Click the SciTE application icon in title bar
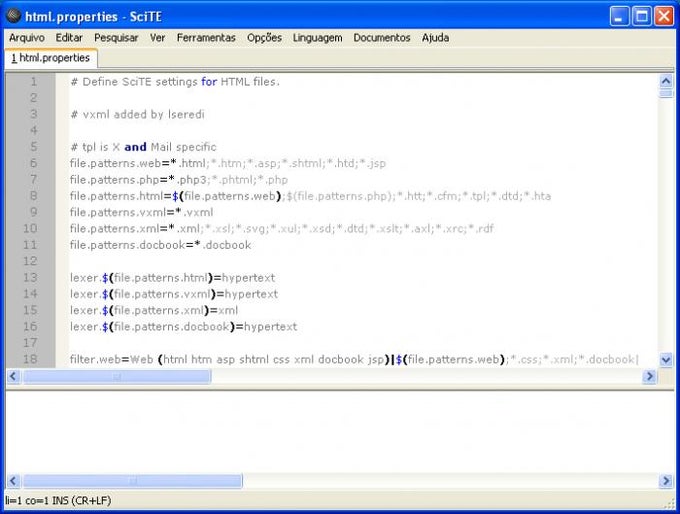 coord(13,16)
